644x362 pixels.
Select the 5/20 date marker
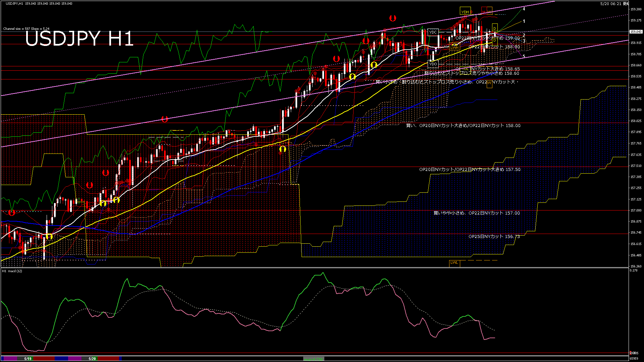(x=92, y=359)
